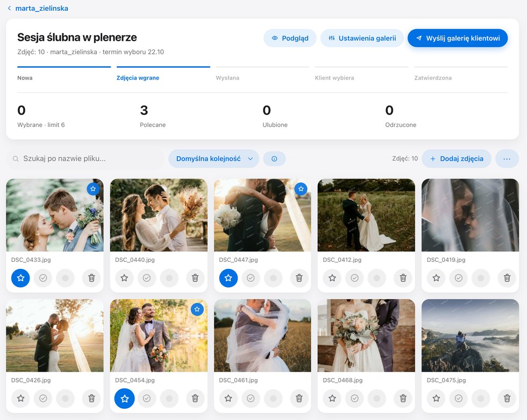Click the DSC_0468.jpg file name
The image size is (527, 420).
tap(343, 380)
